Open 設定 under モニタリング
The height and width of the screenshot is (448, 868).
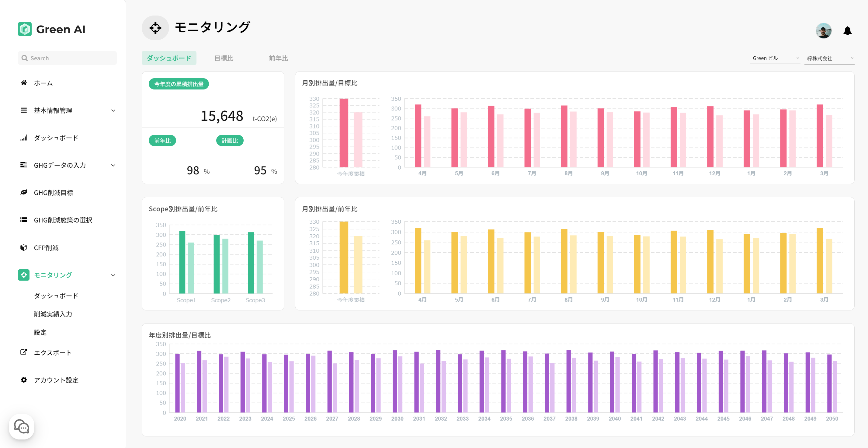(x=40, y=332)
